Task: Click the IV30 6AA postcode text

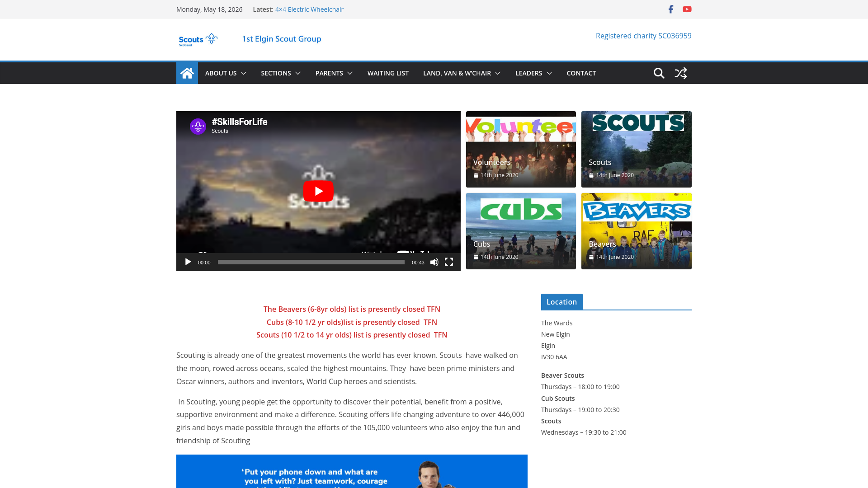Action: 554,357
